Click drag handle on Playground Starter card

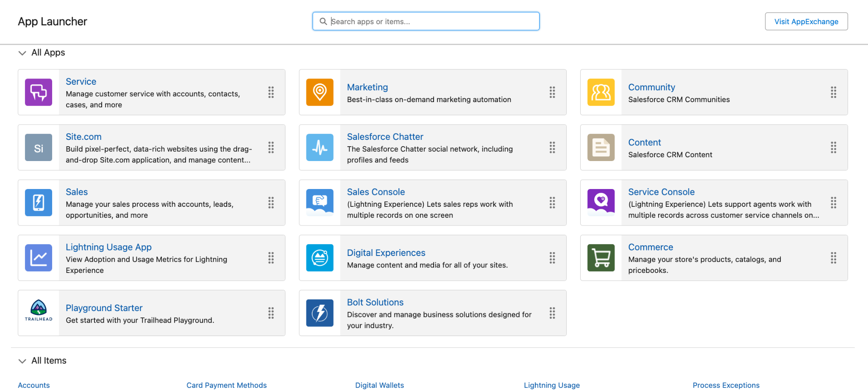(271, 313)
